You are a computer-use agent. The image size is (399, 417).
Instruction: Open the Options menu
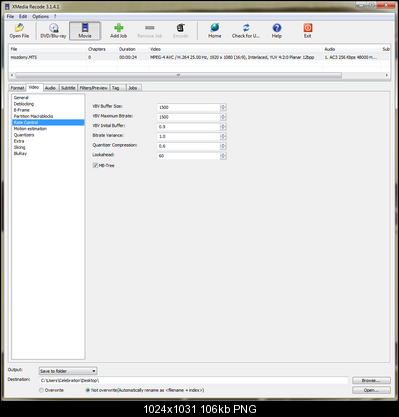pyautogui.click(x=40, y=16)
